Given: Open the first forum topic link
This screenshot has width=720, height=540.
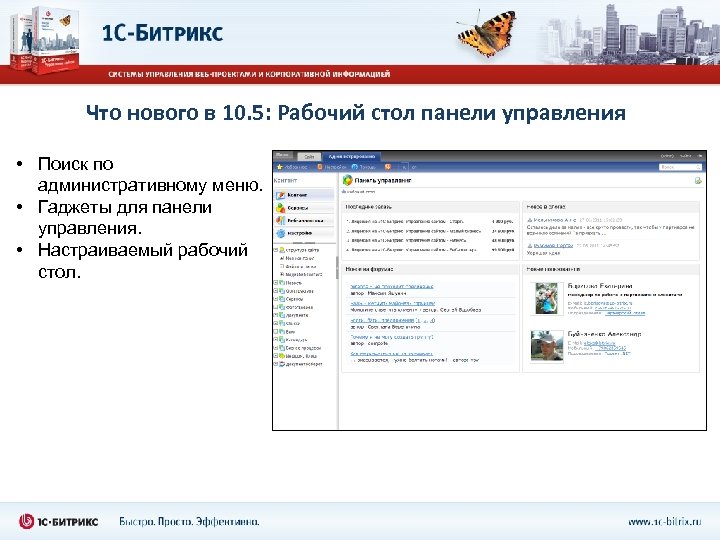Looking at the screenshot, I should coord(392,287).
